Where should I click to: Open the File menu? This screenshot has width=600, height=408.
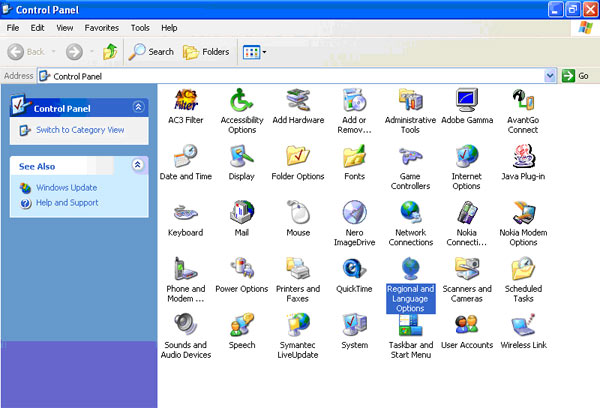coord(13,28)
